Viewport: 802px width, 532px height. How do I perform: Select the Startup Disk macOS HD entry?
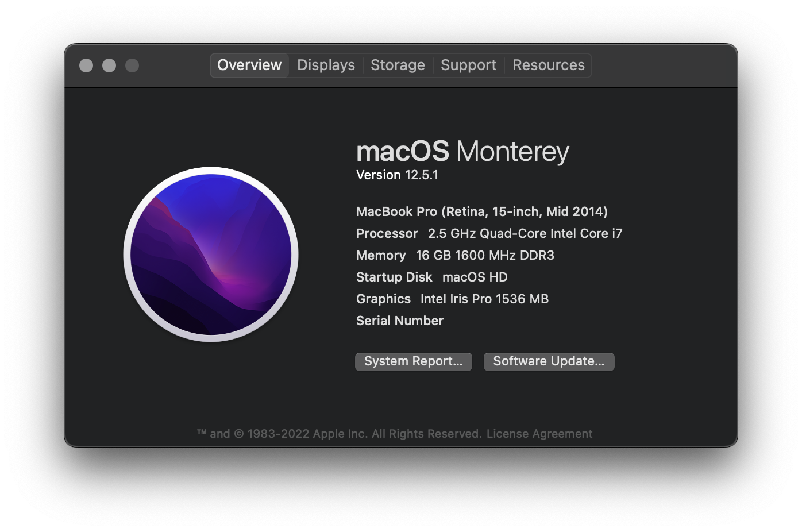(x=432, y=277)
